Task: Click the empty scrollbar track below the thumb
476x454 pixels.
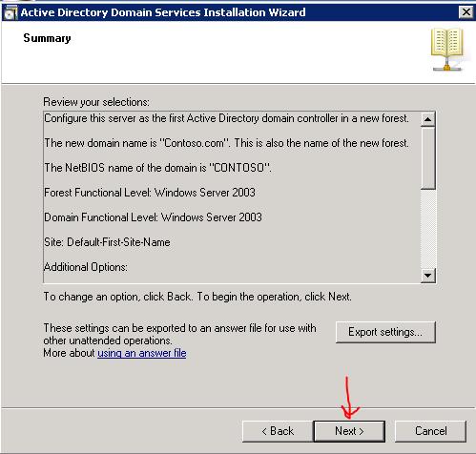Action: tap(427, 229)
